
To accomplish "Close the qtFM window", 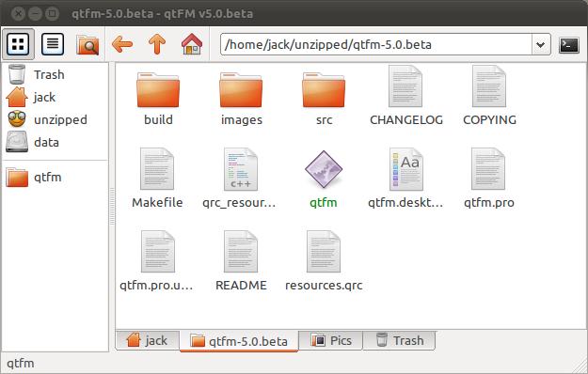I will click(18, 14).
